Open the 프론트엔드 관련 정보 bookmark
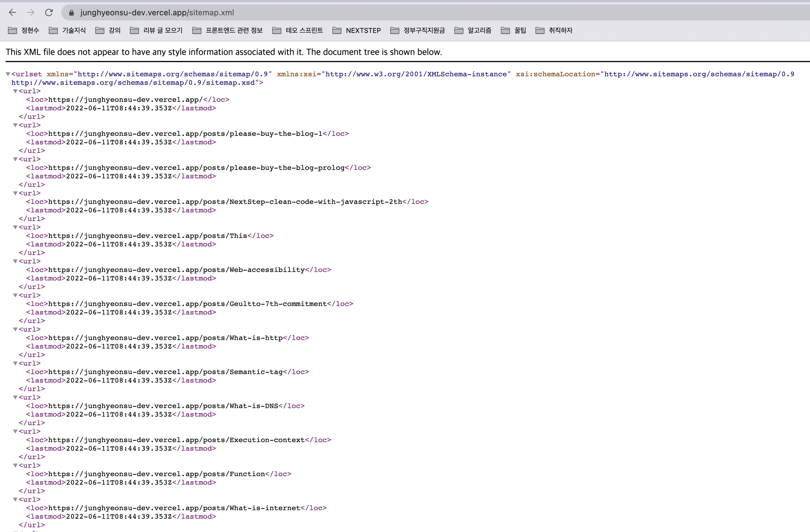Screen dimensions: 810x532 point(227,30)
